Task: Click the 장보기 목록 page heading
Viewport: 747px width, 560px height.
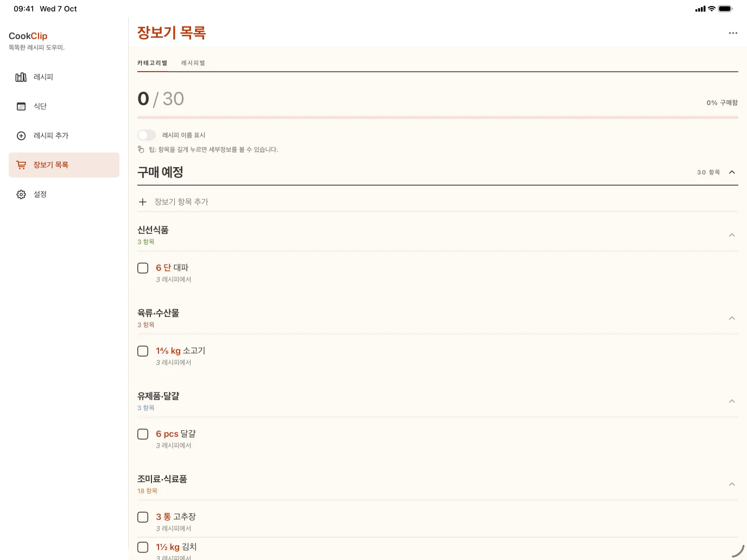Action: coord(172,33)
